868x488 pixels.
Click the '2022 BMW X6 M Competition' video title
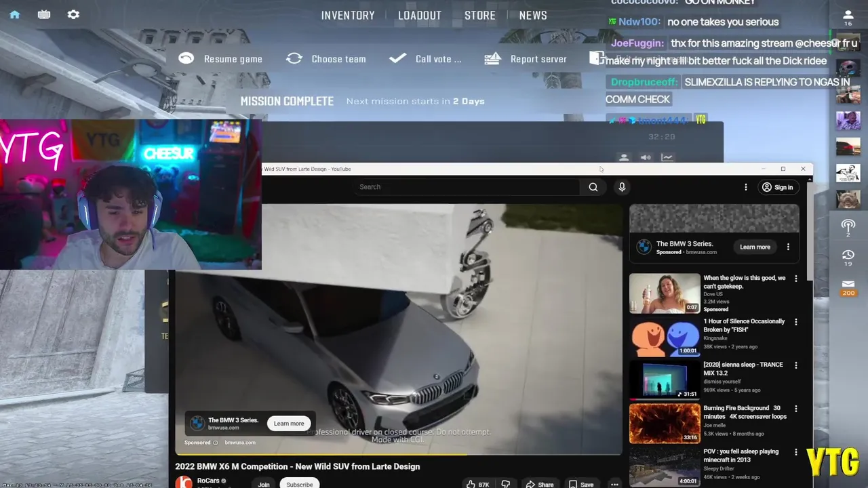pos(298,466)
